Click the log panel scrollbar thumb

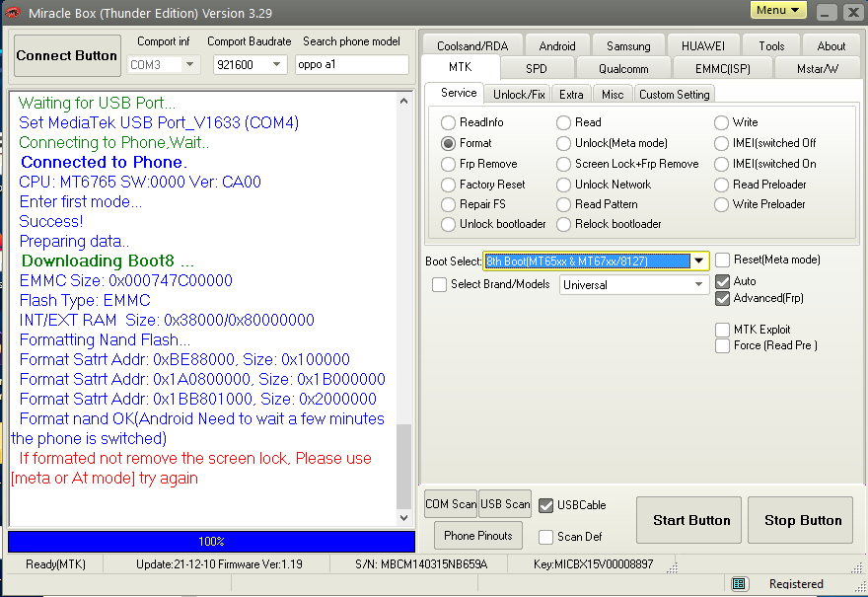click(x=404, y=467)
